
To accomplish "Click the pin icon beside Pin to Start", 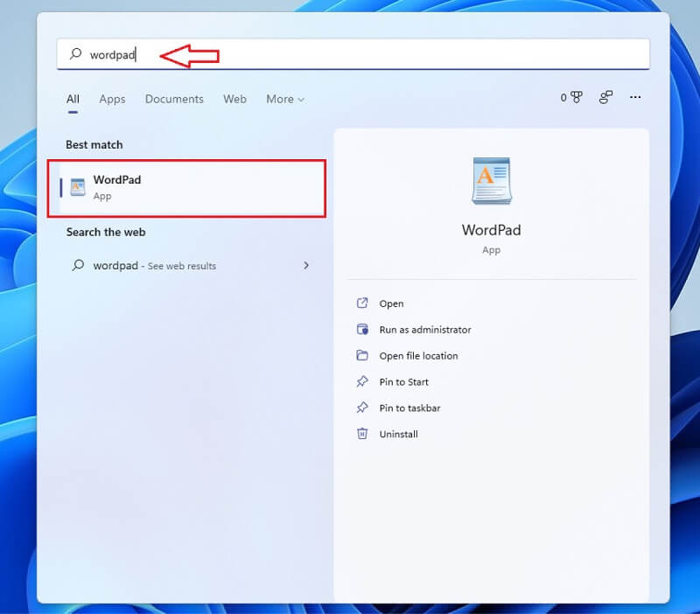I will pyautogui.click(x=364, y=382).
